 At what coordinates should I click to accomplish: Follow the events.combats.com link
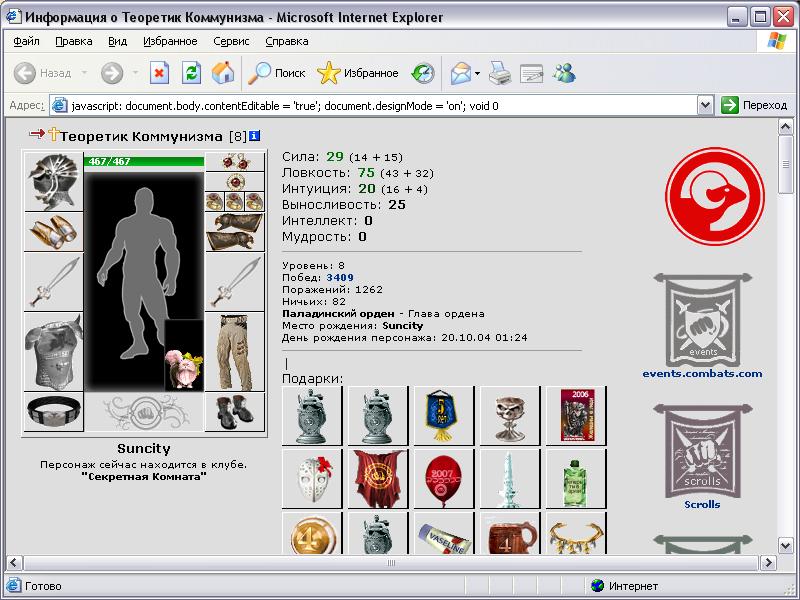[x=702, y=373]
